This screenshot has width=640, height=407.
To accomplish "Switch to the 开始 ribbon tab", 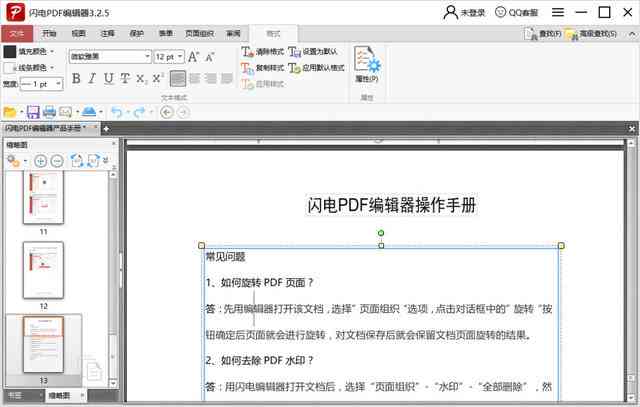I will coord(49,33).
